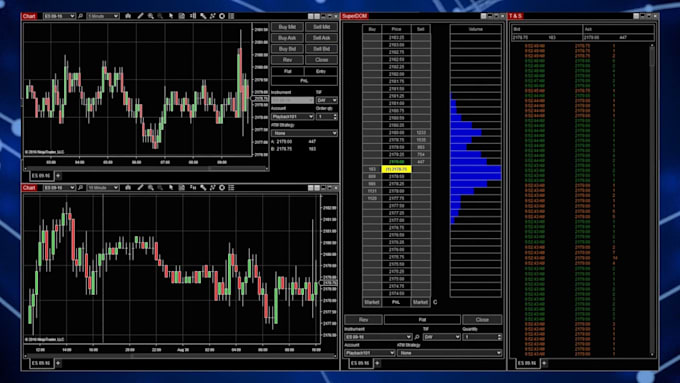680x383 pixels.
Task: Click SuperDOM Sell cell showing 447
Action: coord(421,162)
